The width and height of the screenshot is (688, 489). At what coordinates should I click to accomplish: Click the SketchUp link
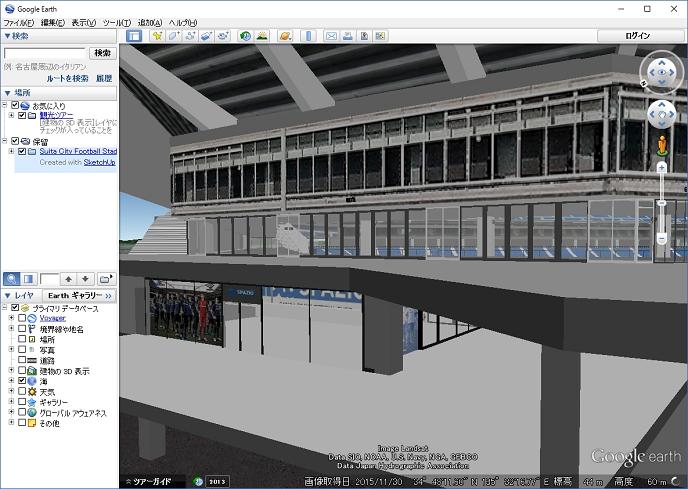tap(99, 162)
